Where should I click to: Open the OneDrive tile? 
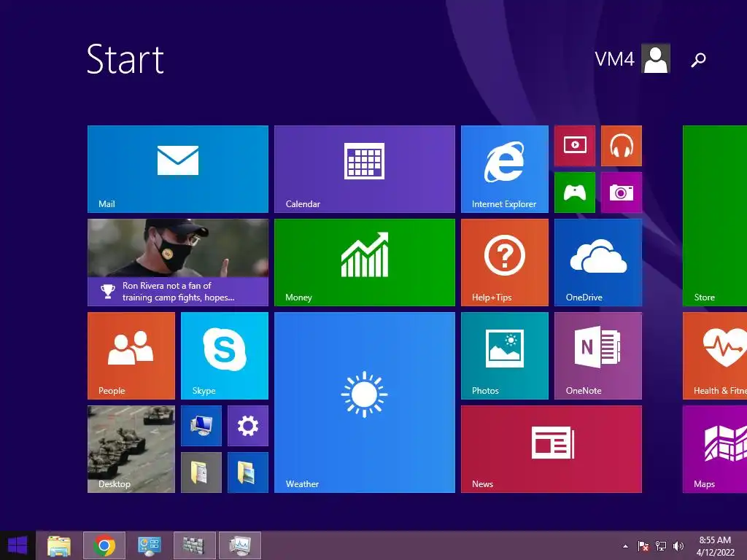tap(598, 262)
